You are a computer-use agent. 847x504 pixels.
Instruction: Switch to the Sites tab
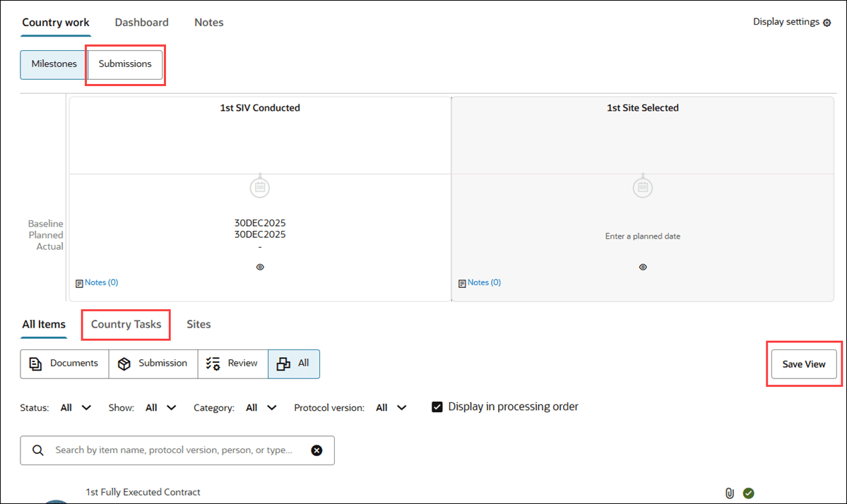(199, 324)
